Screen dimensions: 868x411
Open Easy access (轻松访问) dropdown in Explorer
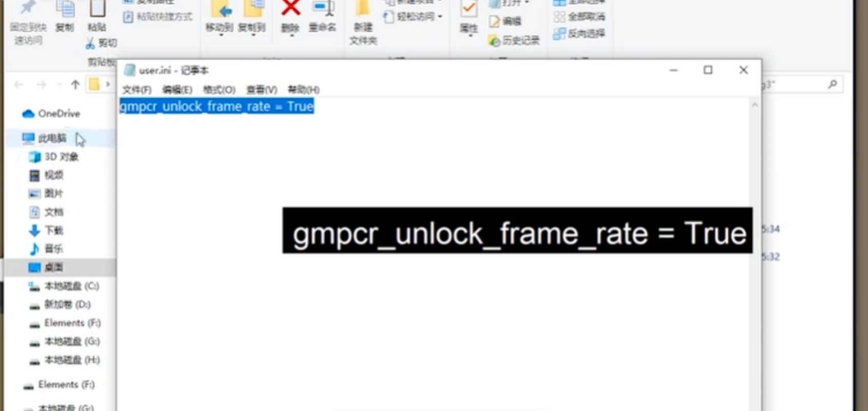(x=413, y=17)
